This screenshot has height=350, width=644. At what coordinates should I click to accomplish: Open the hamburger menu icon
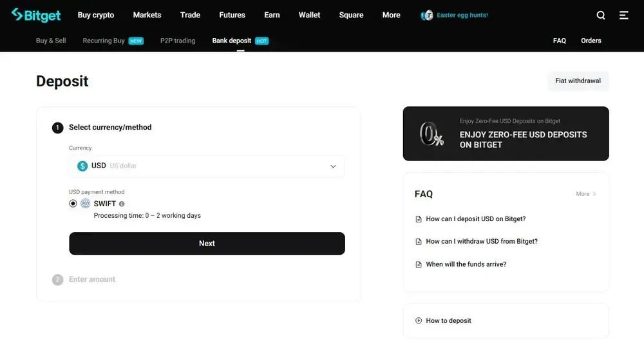pos(624,15)
